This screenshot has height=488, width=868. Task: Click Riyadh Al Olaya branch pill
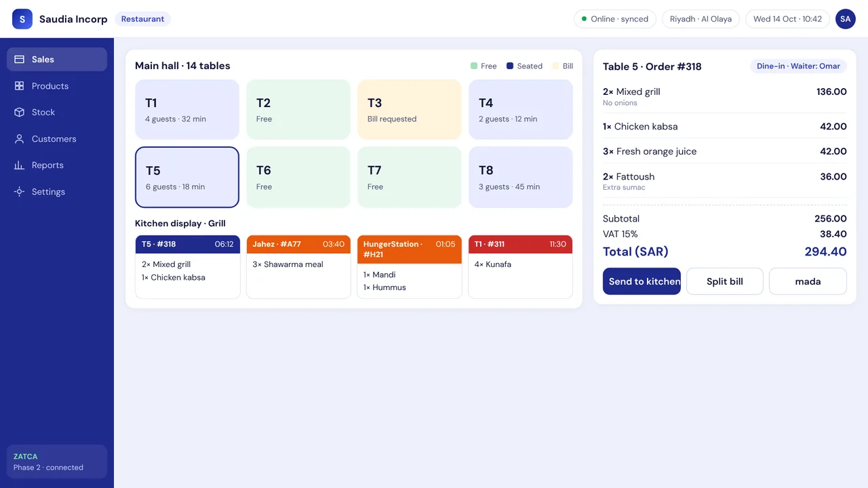click(x=701, y=19)
